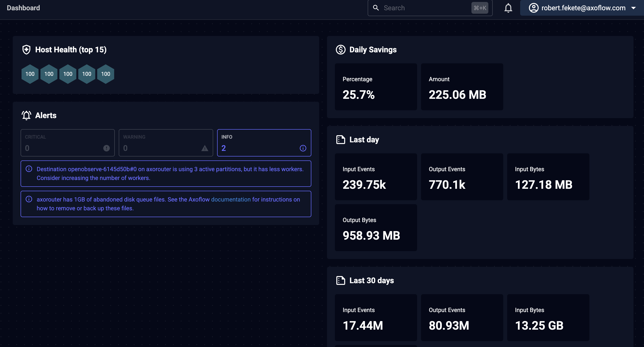Click Last day Input Events 239.75k card

(x=376, y=177)
